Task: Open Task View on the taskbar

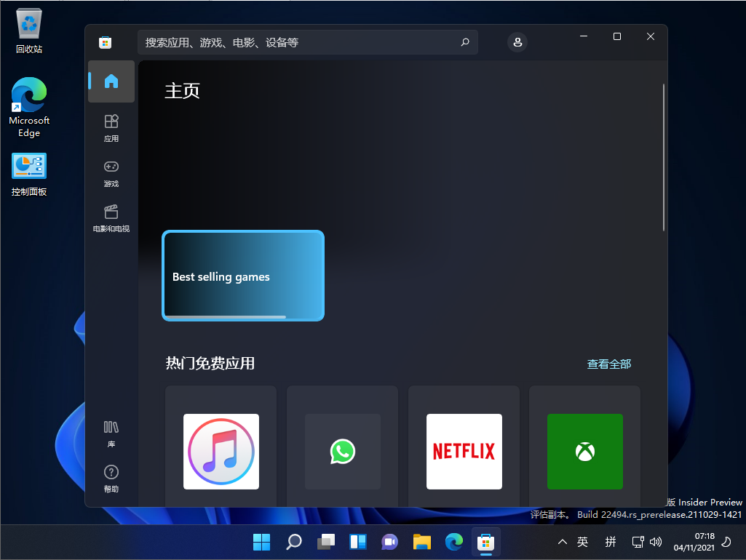Action: point(326,542)
